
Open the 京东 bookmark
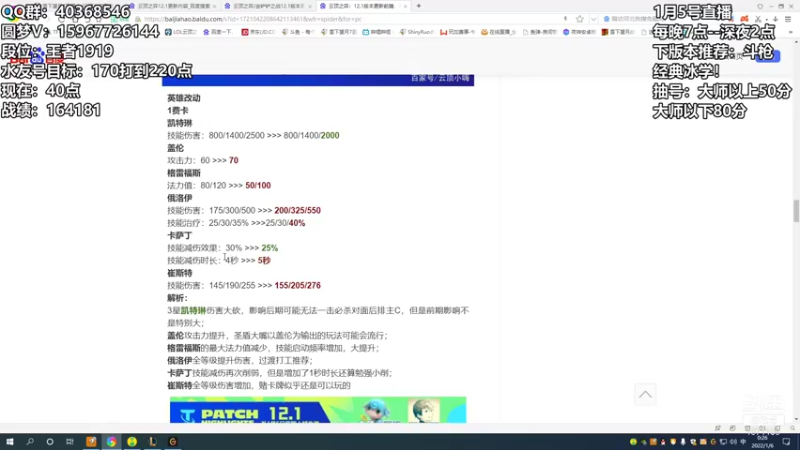(259, 32)
